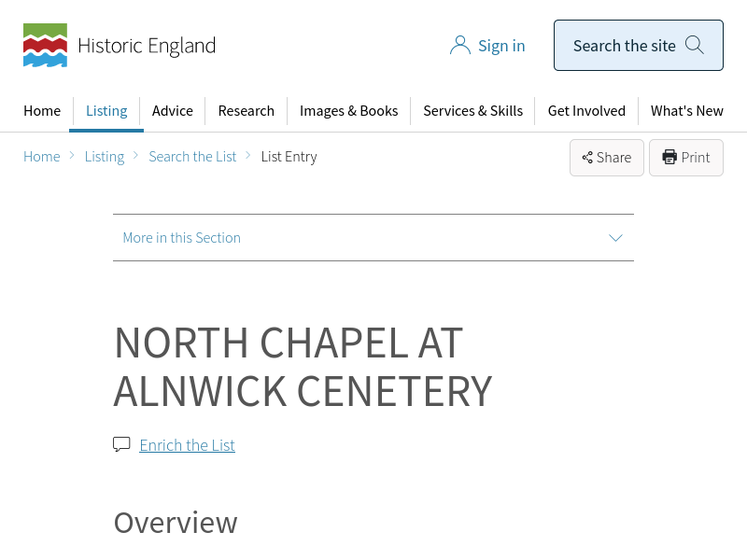Click the magnifying glass search icon

click(x=694, y=45)
